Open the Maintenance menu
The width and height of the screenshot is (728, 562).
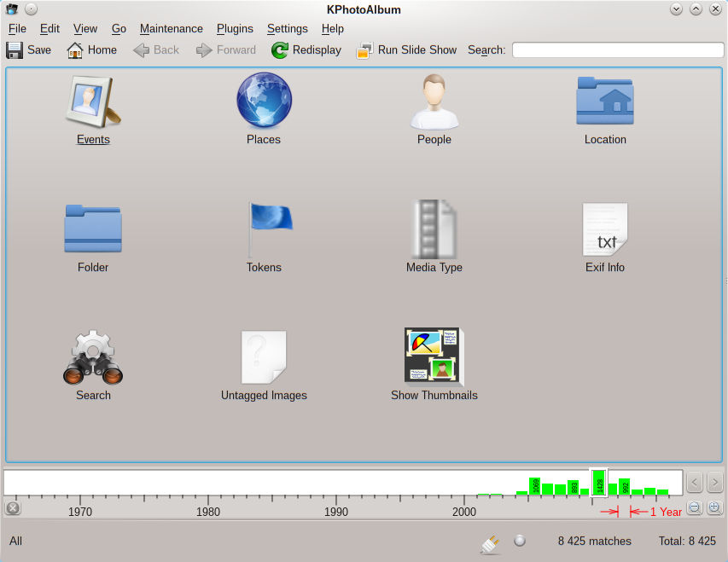[172, 29]
